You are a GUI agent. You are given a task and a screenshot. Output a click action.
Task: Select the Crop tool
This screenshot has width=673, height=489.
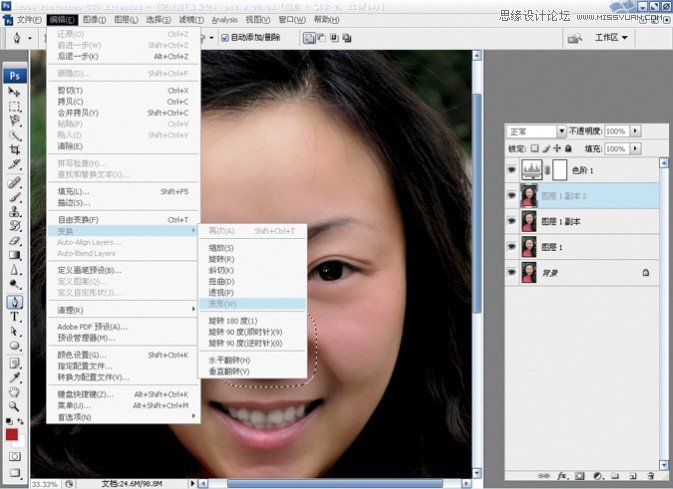pos(14,149)
